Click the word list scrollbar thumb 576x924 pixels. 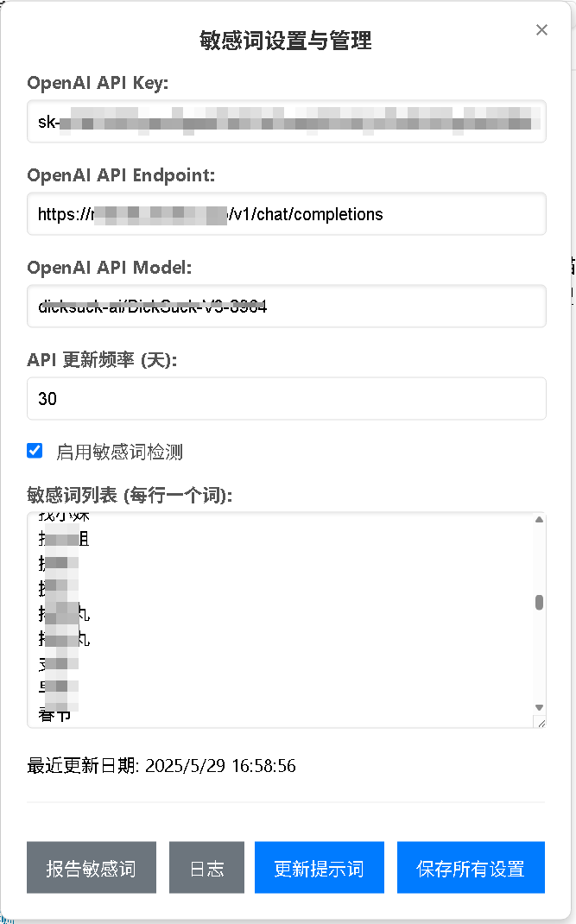[539, 602]
